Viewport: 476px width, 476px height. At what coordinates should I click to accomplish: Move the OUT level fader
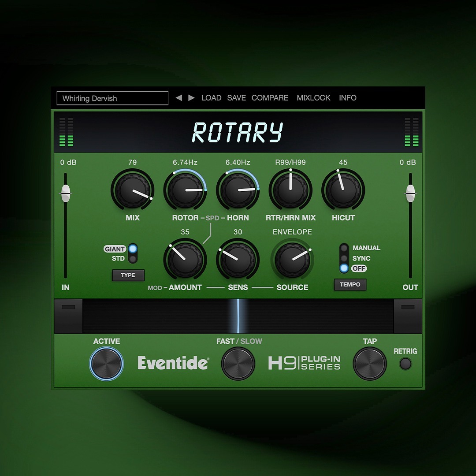(x=410, y=194)
